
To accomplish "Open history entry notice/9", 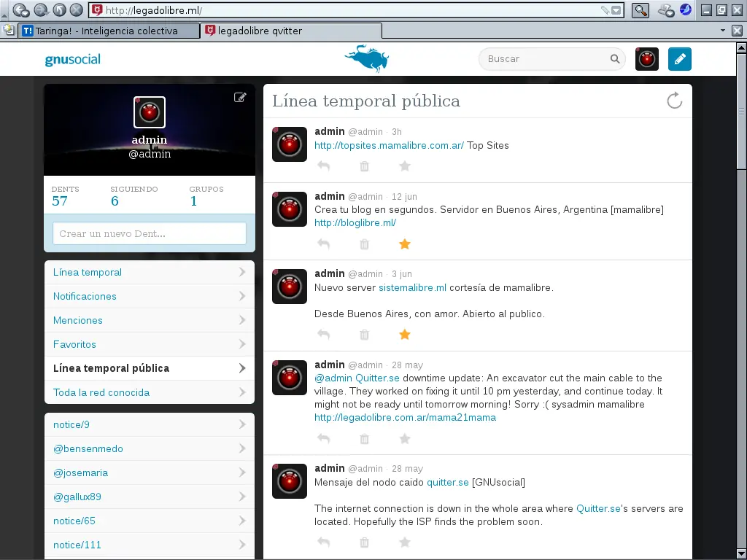I will [150, 425].
